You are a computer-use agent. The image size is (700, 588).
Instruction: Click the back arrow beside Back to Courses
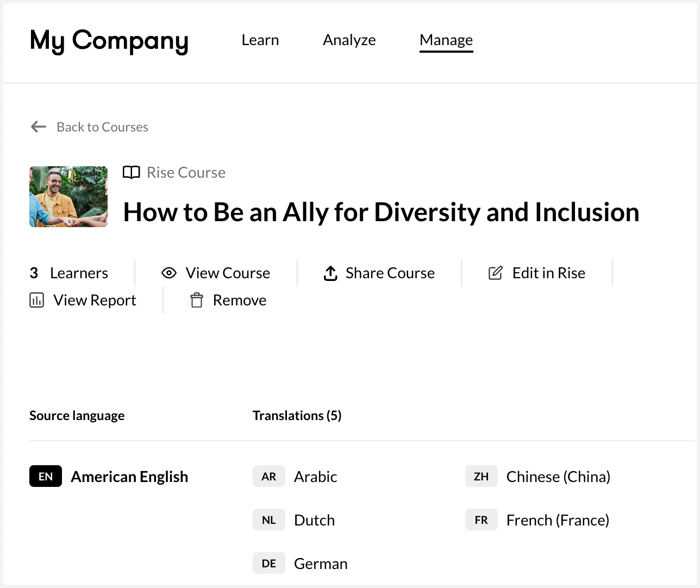click(37, 127)
